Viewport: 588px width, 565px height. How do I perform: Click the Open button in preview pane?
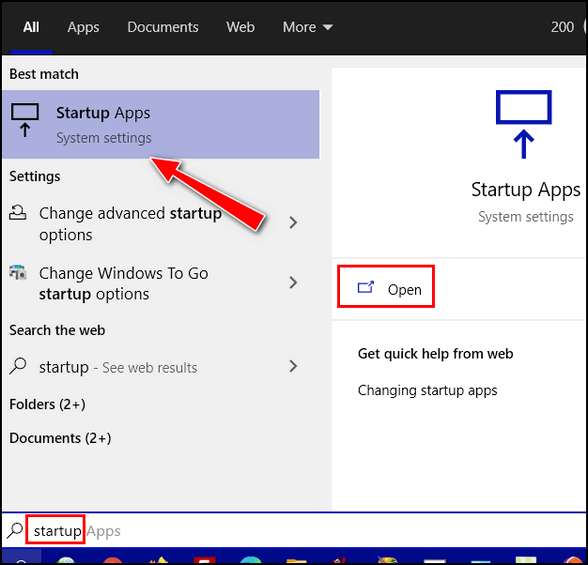point(386,287)
